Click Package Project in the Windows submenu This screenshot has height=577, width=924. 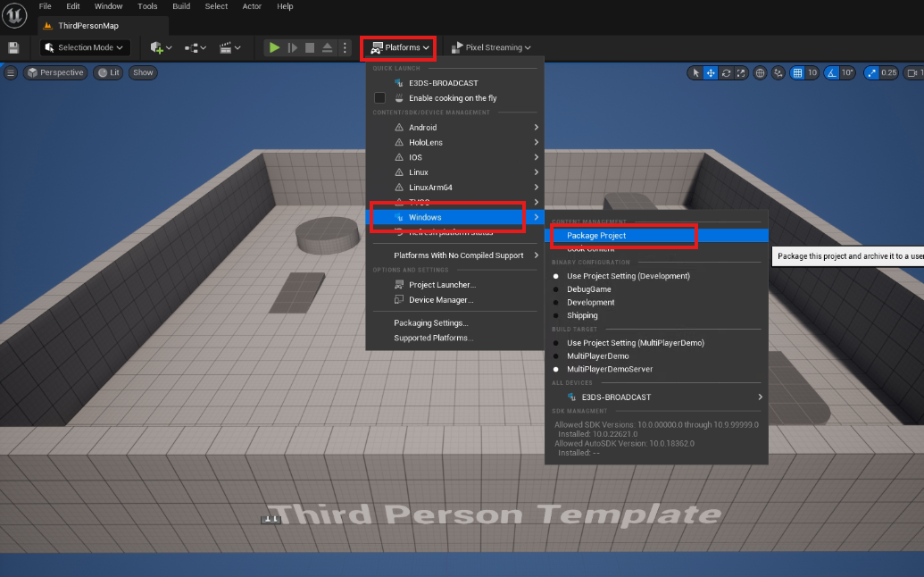point(596,236)
